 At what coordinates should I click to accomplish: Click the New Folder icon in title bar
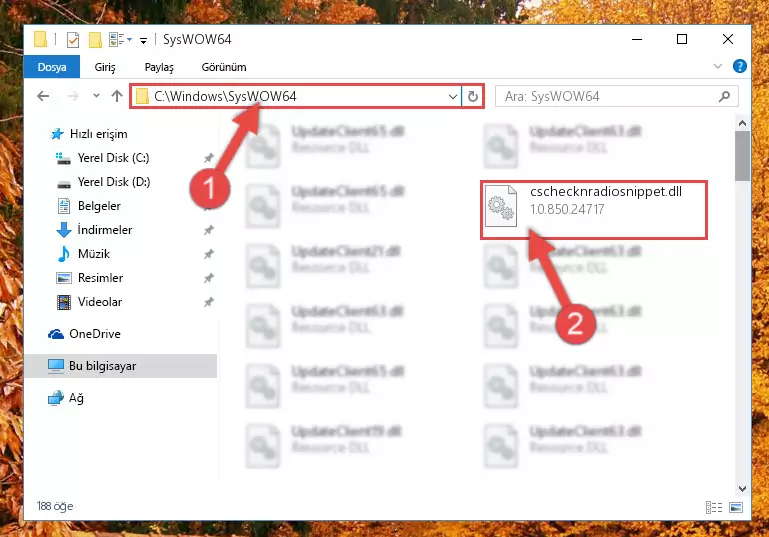(95, 40)
